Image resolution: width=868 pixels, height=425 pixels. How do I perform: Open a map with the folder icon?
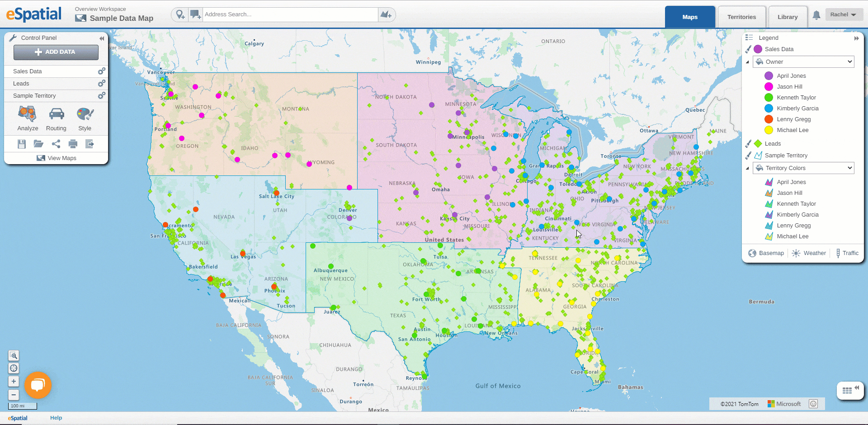[x=38, y=144]
